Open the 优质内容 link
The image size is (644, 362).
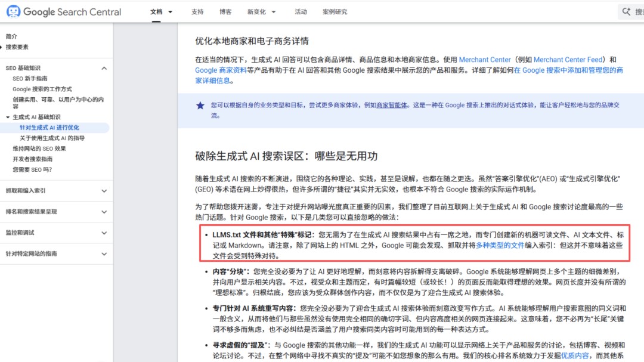(x=575, y=355)
